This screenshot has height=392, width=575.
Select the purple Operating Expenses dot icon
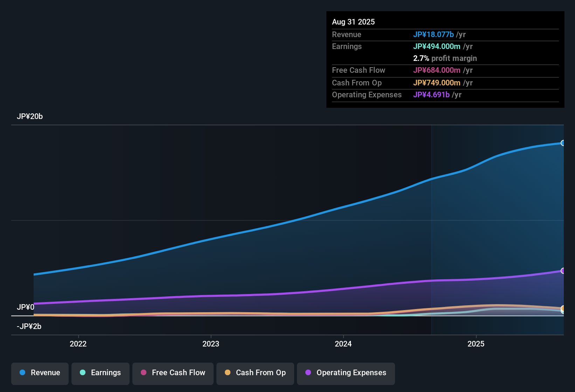point(309,373)
